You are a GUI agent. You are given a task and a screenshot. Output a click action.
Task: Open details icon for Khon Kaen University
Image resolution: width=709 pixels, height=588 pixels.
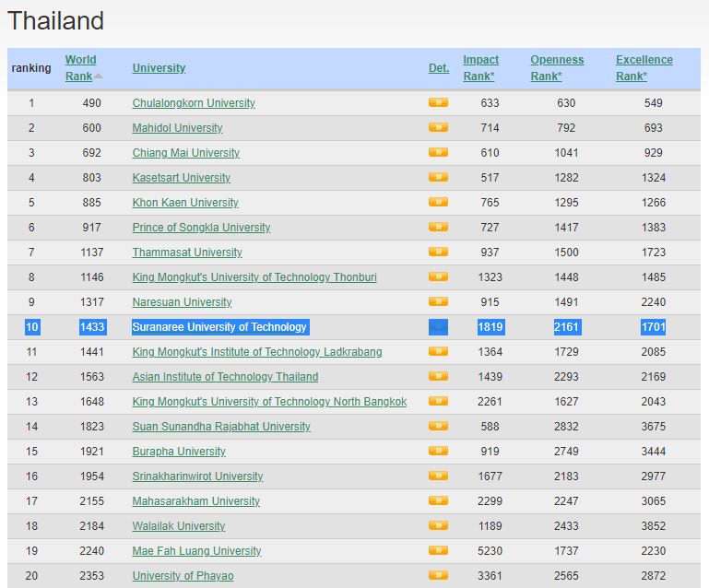(438, 202)
